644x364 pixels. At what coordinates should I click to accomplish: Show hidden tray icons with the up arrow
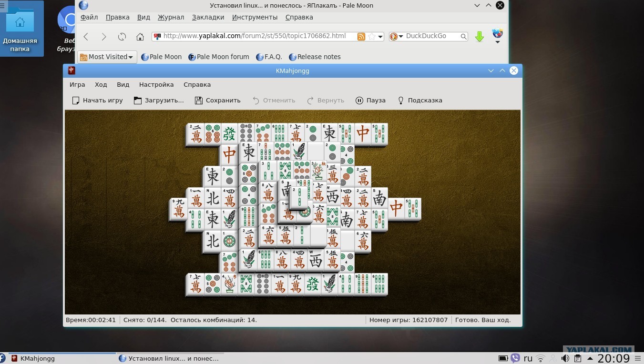click(590, 358)
